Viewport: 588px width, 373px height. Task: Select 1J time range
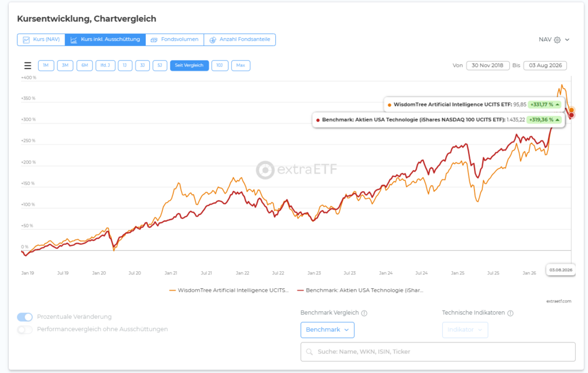(x=125, y=65)
